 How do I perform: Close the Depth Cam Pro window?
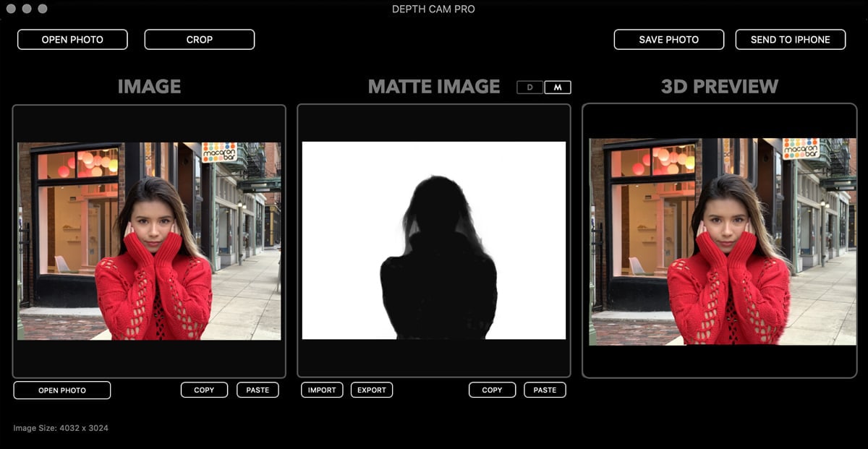click(11, 9)
